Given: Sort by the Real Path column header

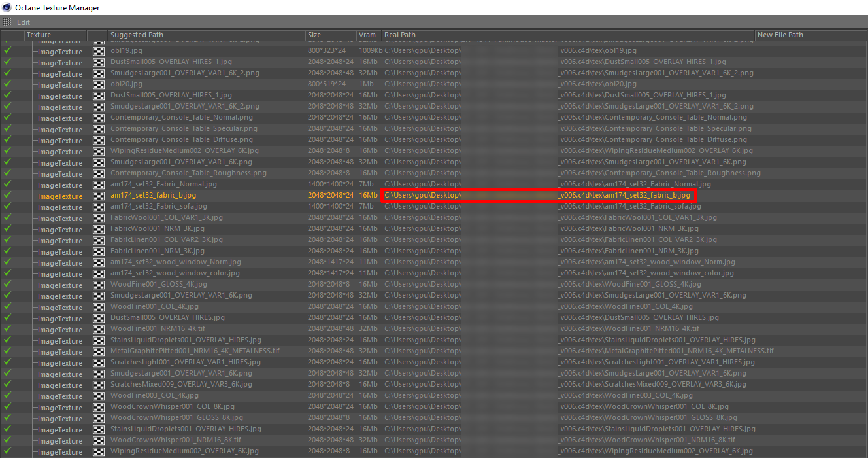Looking at the screenshot, I should [x=400, y=35].
